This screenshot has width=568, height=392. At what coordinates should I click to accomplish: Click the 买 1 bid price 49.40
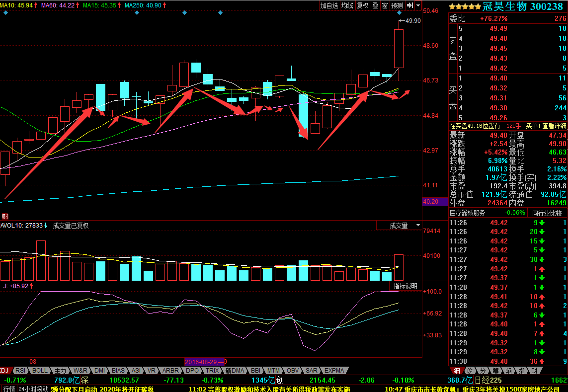coord(498,78)
